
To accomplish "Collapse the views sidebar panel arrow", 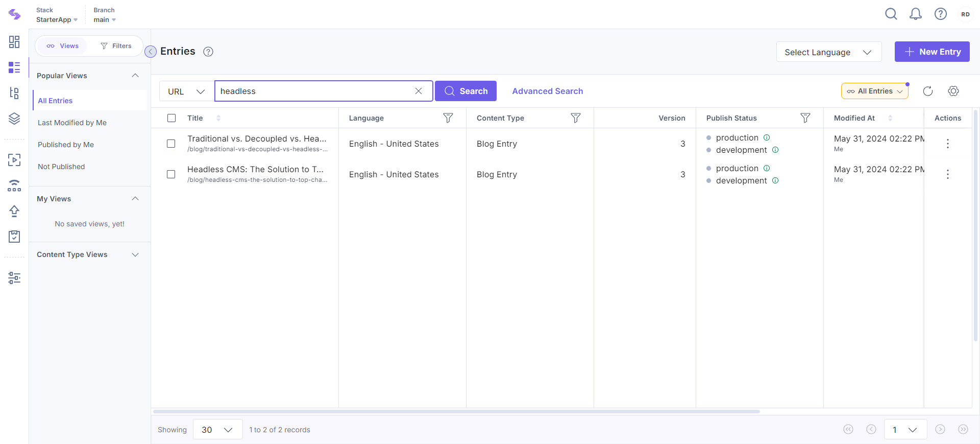I will (151, 52).
